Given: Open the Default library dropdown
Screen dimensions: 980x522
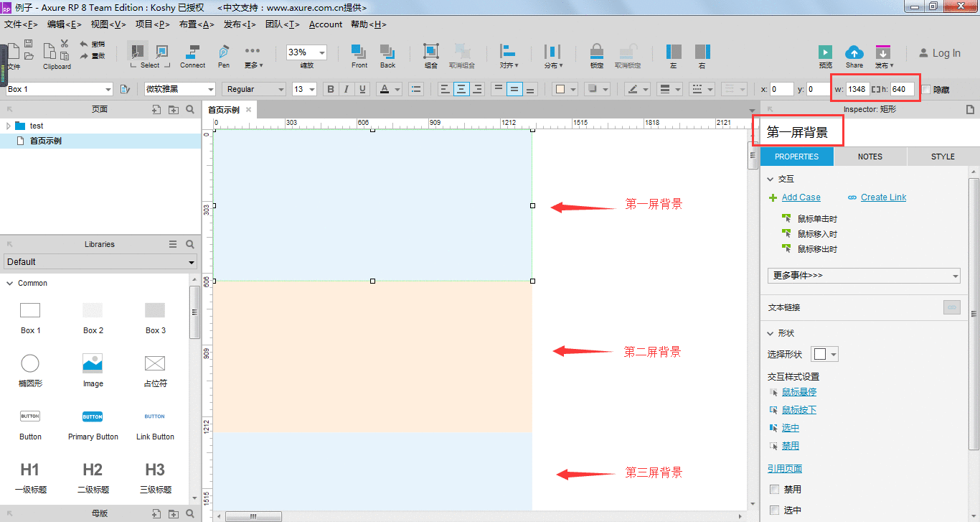Looking at the screenshot, I should (x=100, y=262).
